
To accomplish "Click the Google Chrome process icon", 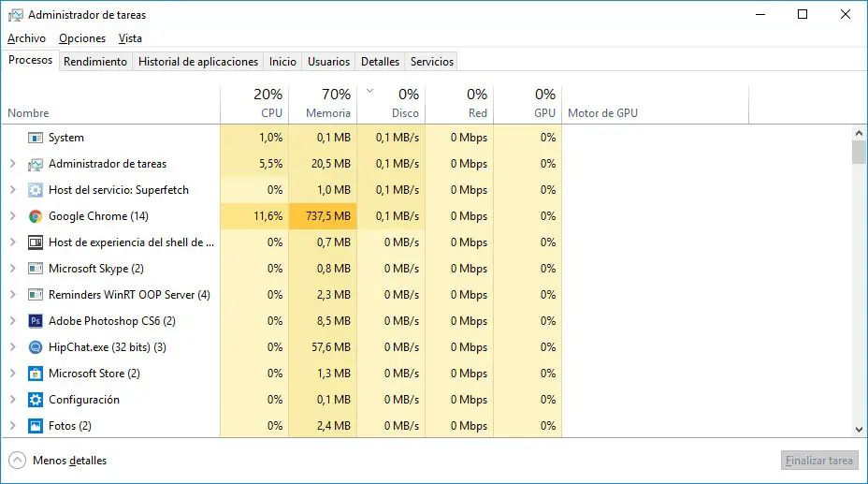I will pos(36,216).
